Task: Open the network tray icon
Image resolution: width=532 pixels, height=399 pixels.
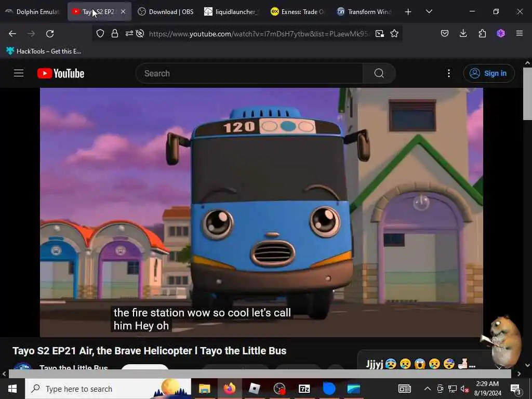Action: point(453,389)
